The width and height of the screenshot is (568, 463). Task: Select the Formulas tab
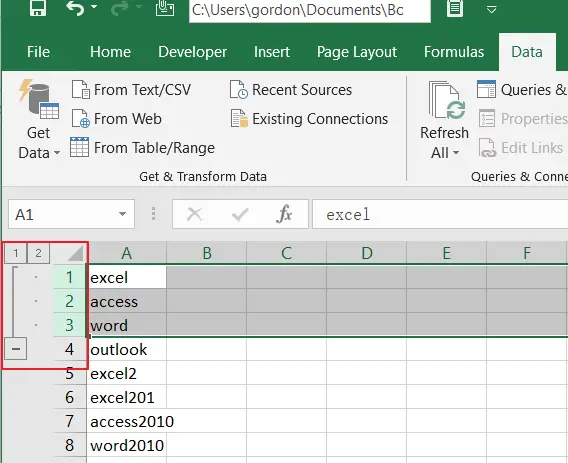click(454, 52)
